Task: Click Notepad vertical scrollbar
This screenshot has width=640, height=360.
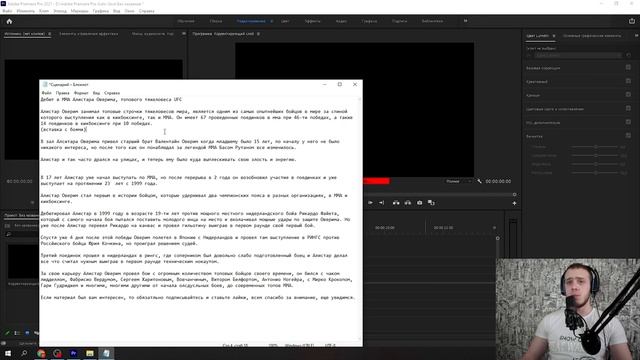Action: 360,218
